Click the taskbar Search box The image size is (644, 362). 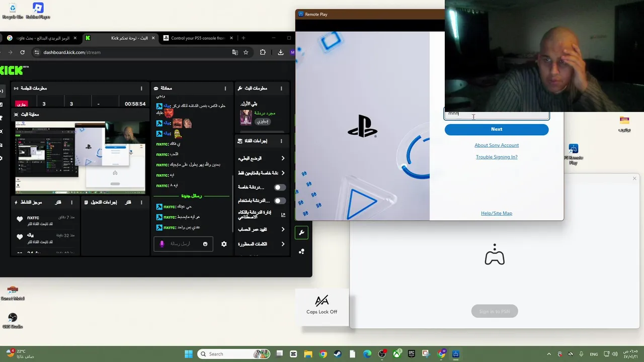pos(233,354)
